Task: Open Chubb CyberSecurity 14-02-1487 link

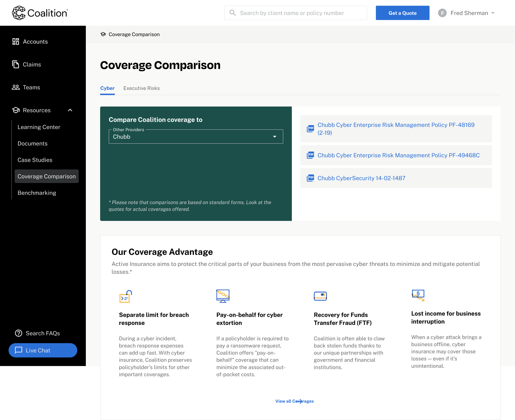Action: pos(361,178)
